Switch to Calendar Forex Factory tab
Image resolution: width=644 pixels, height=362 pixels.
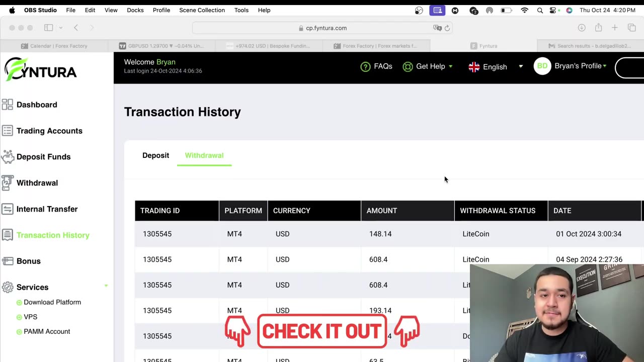click(54, 46)
